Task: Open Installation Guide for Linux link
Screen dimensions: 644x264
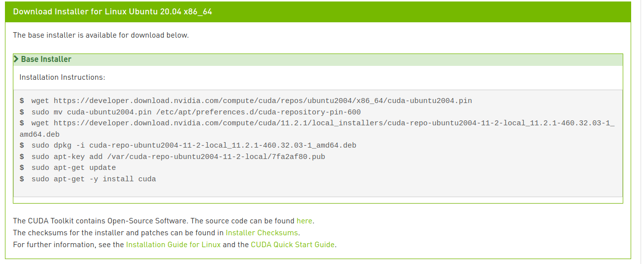Action: coord(173,245)
